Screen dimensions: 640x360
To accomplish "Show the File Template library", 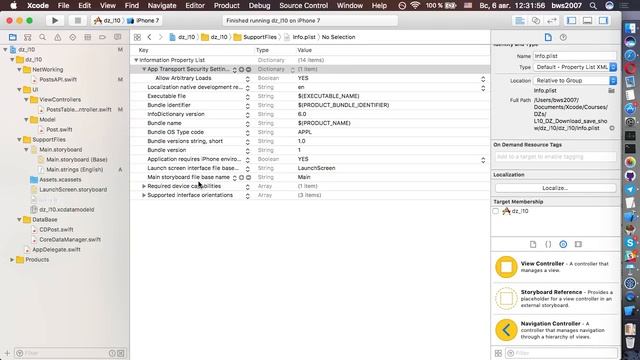I will [533, 244].
